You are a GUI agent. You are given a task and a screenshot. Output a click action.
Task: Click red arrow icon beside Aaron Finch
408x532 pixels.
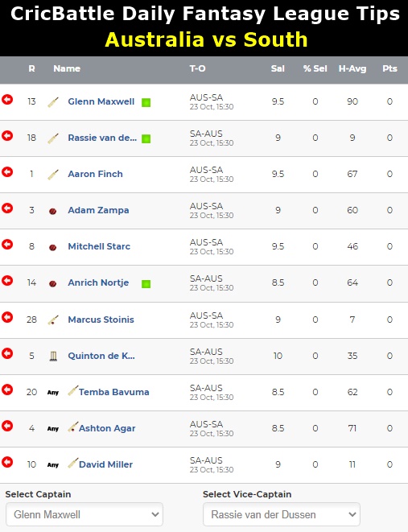[x=7, y=172]
